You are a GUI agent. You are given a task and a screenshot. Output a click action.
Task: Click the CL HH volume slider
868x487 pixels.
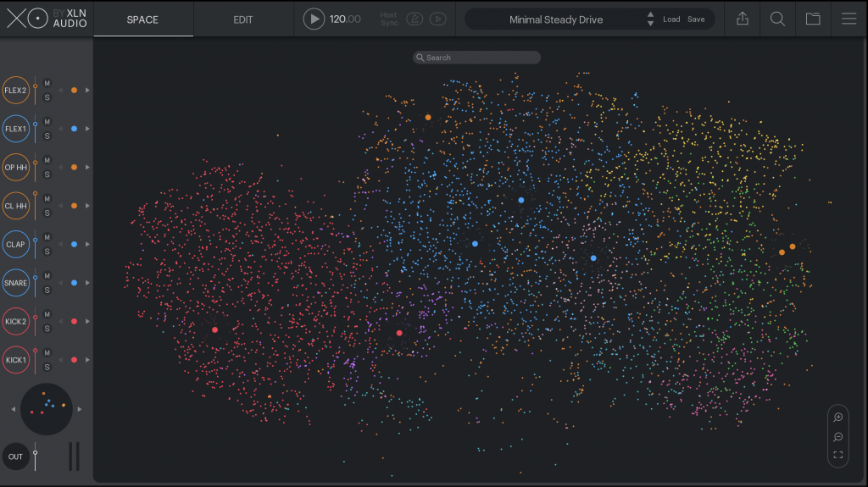[36, 206]
